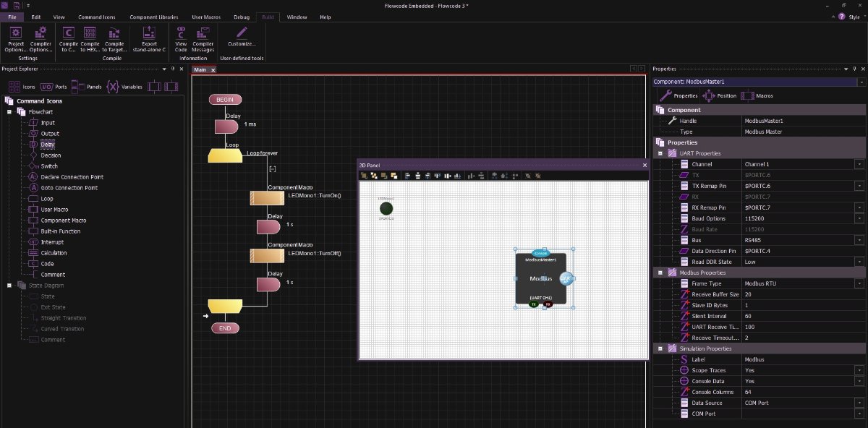868x428 pixels.
Task: Click Export stand-alone C
Action: tap(148, 39)
